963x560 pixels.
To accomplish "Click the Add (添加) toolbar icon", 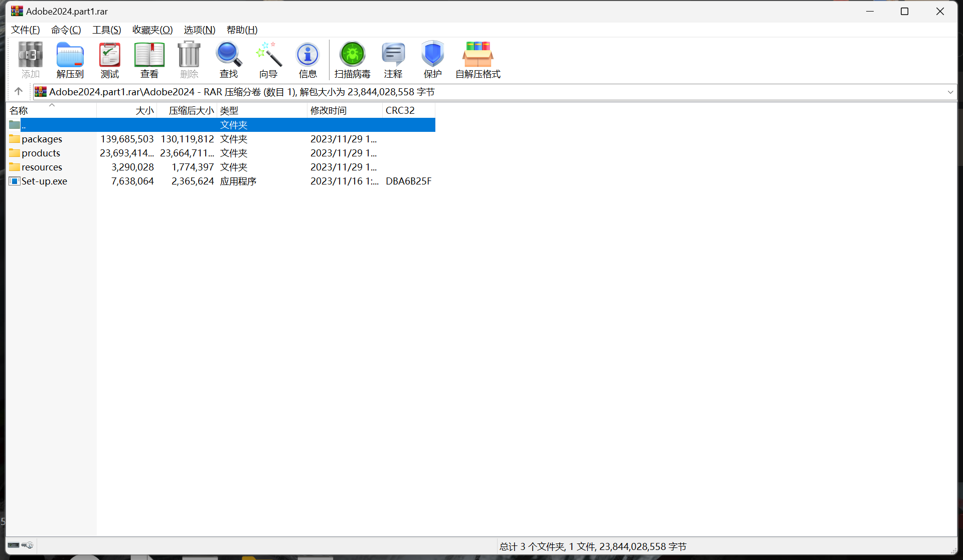I will [31, 60].
